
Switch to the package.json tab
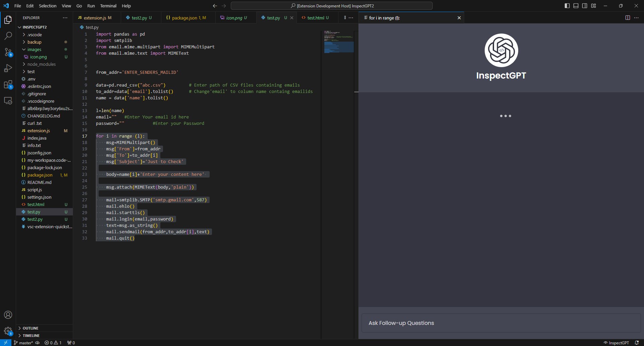pos(189,18)
